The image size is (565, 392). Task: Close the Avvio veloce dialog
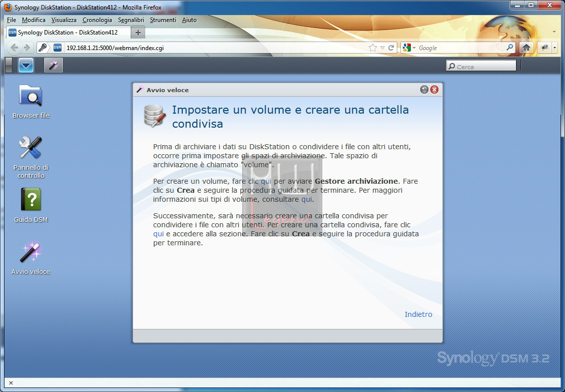(434, 90)
